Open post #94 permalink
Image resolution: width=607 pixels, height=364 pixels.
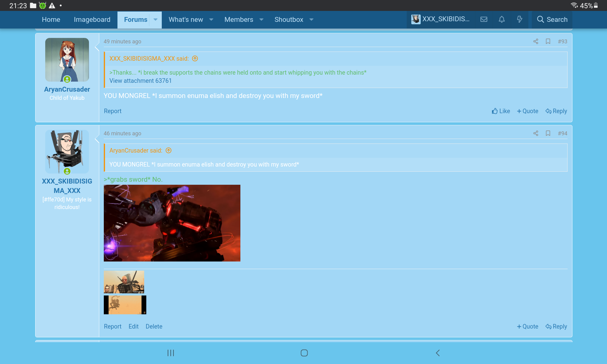[x=562, y=133]
